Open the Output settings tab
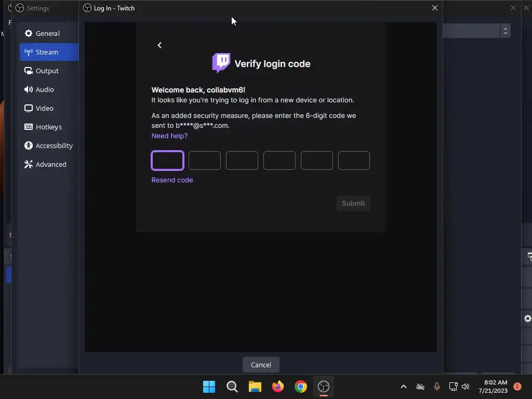 (x=49, y=71)
